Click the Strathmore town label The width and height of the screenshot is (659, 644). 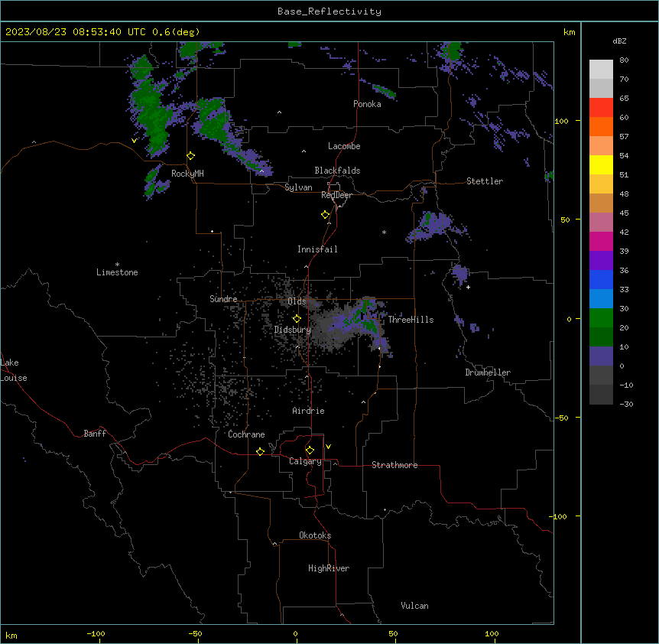coord(394,465)
